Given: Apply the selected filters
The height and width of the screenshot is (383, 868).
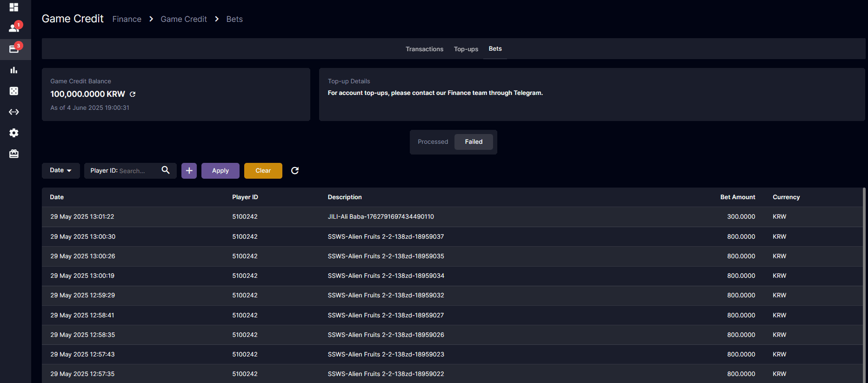Looking at the screenshot, I should click(x=220, y=171).
